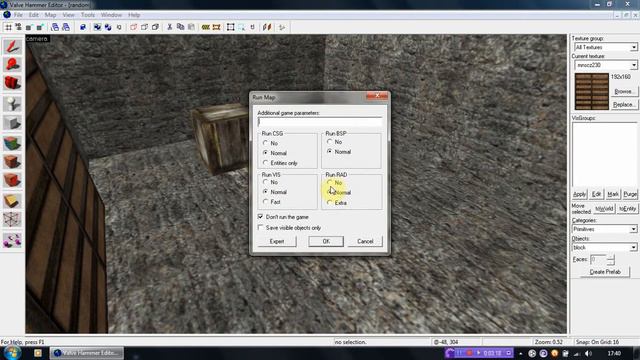The image size is (640, 360).
Task: Open the Categories dropdown
Action: click(x=633, y=229)
